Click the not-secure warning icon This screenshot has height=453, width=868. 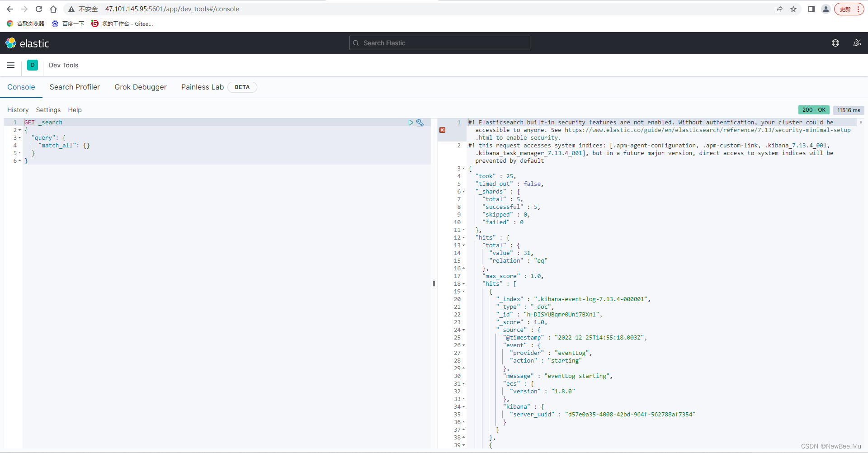(71, 9)
